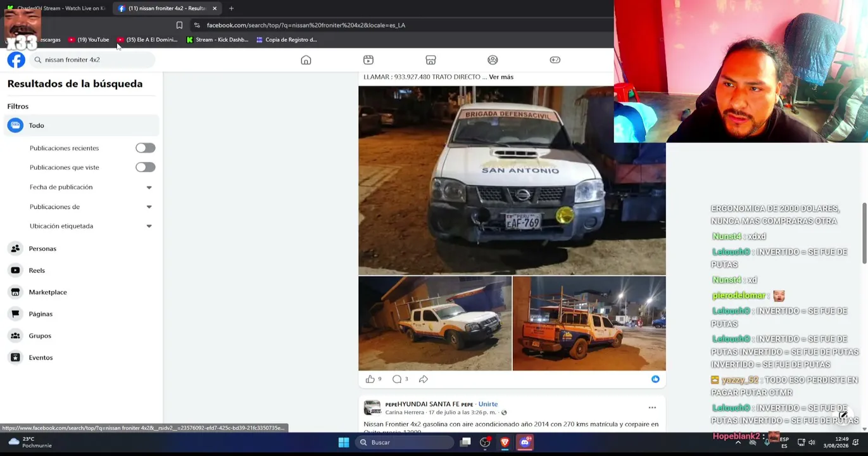Click 'Ver más' to expand post text
868x456 pixels.
pyautogui.click(x=501, y=77)
